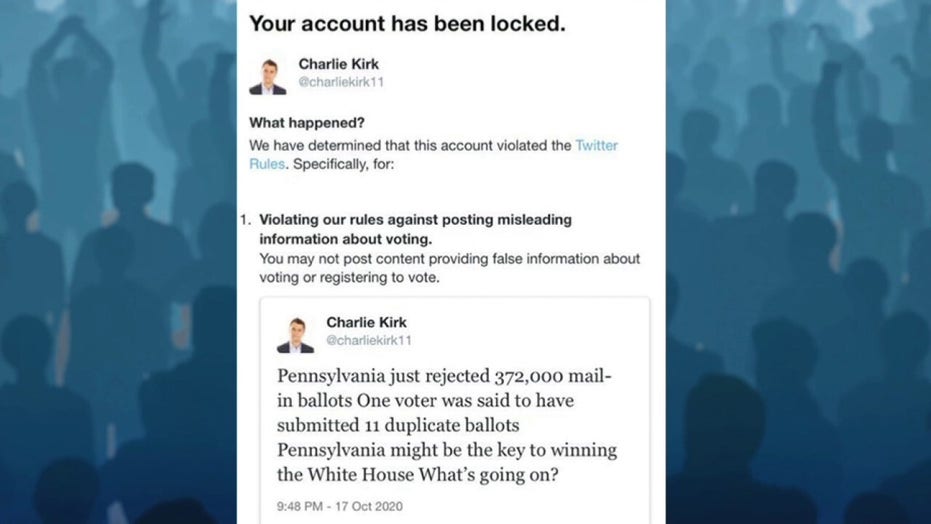This screenshot has width=931, height=524.
Task: Select the 'What happened?' subheading
Action: click(x=307, y=123)
